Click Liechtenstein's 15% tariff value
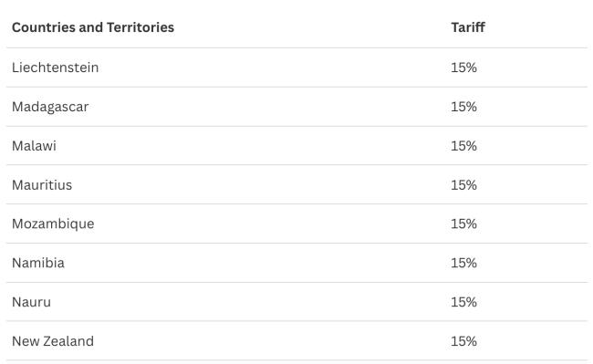The image size is (593, 364). [463, 68]
